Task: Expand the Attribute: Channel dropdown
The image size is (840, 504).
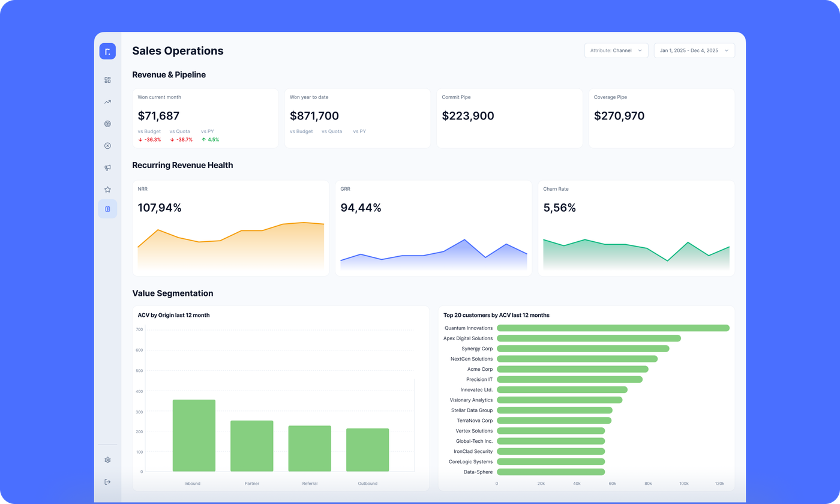Action: pos(616,50)
